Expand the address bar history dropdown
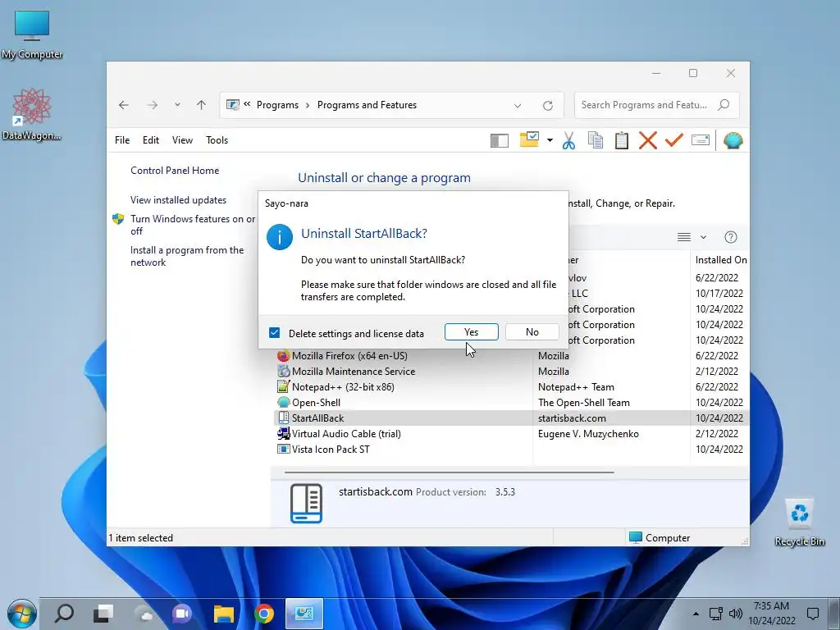 [518, 106]
